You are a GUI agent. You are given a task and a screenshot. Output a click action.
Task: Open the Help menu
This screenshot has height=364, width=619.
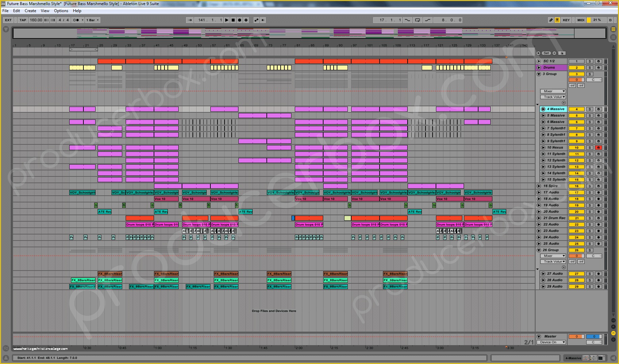tap(77, 11)
